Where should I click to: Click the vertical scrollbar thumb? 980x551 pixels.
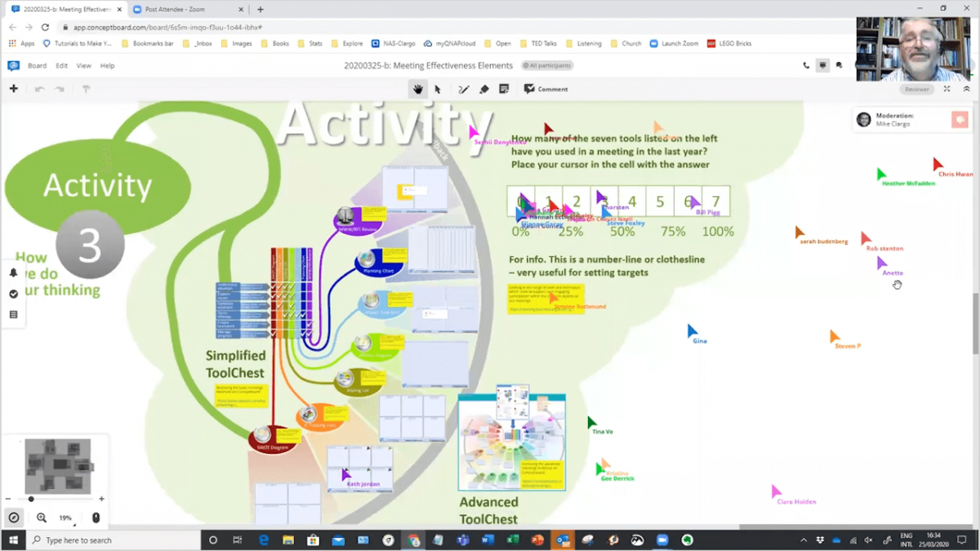975,322
